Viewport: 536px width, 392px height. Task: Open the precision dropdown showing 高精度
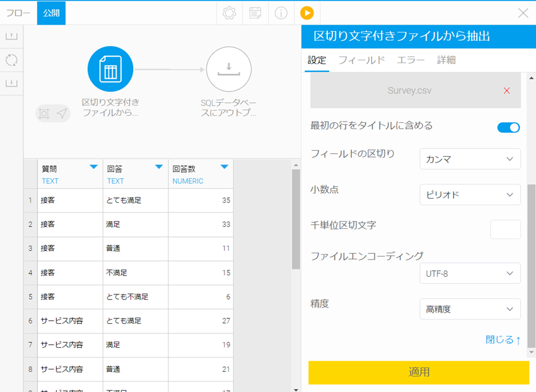pos(470,309)
